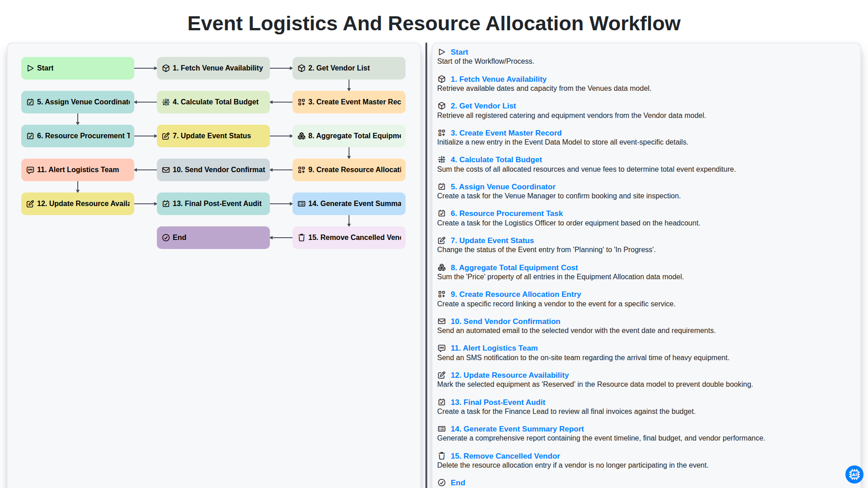This screenshot has height=488, width=868.
Task: Click the description mentioning the Venues data model
Action: (544, 89)
